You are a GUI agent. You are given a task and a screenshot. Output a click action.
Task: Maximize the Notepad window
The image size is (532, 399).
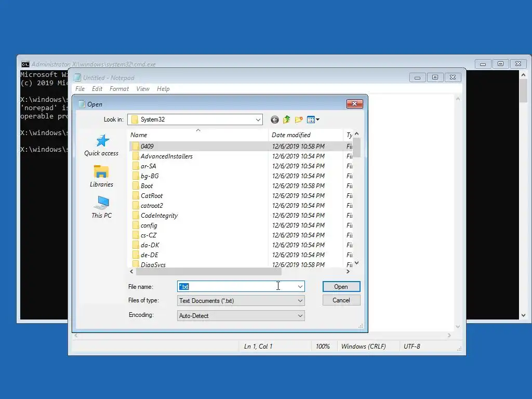(435, 77)
